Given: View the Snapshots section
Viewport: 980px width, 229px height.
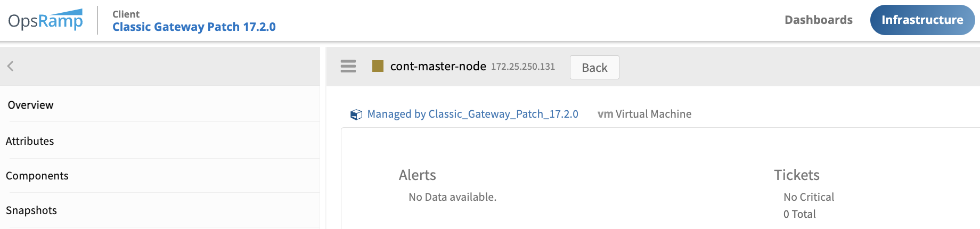Looking at the screenshot, I should pos(31,210).
